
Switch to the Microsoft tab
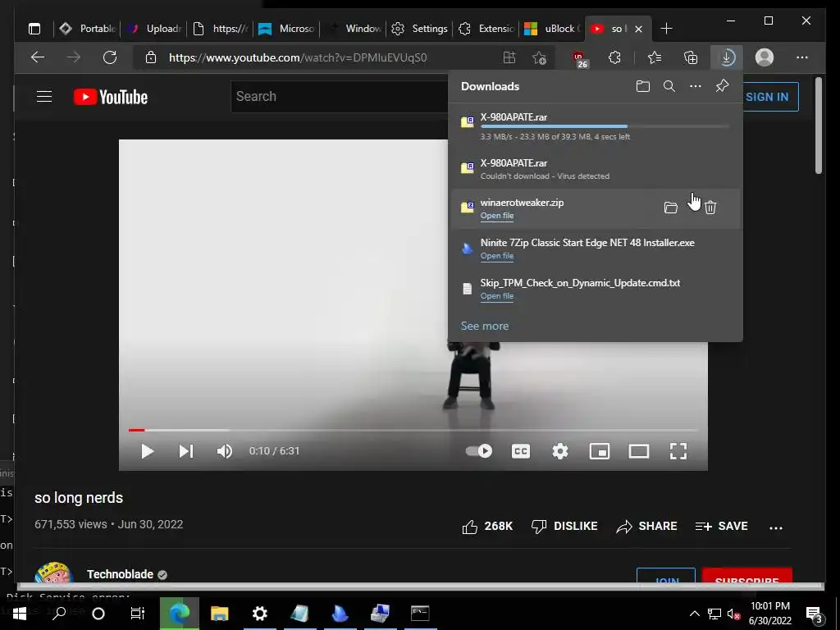pos(287,29)
